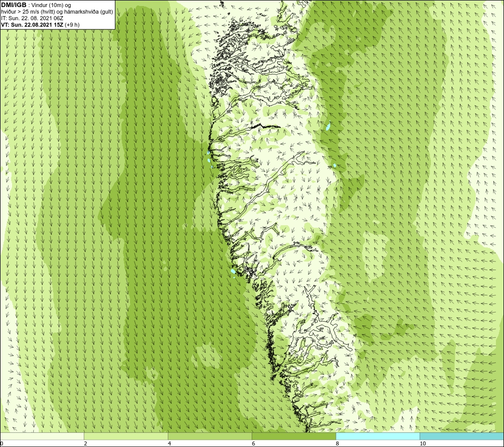This screenshot has height=447, width=504.
Task: Click the 8–10 m/s light cyan legend swatch
Action: pyautogui.click(x=377, y=436)
